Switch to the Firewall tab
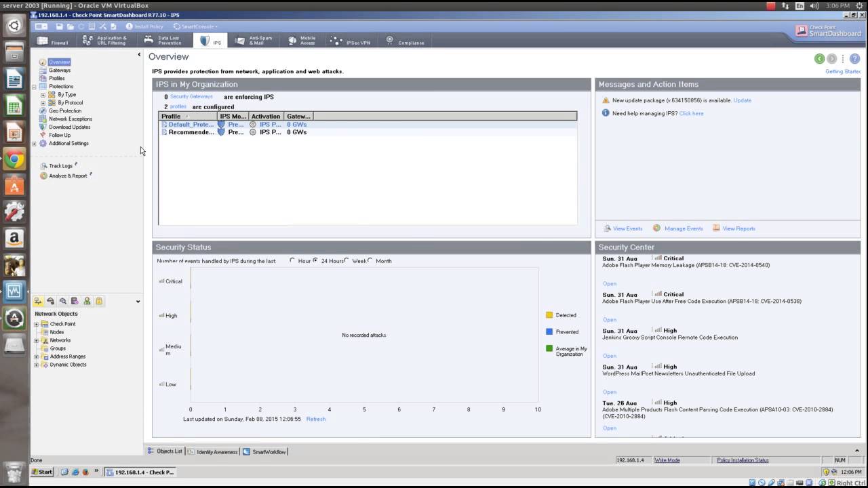 52,41
